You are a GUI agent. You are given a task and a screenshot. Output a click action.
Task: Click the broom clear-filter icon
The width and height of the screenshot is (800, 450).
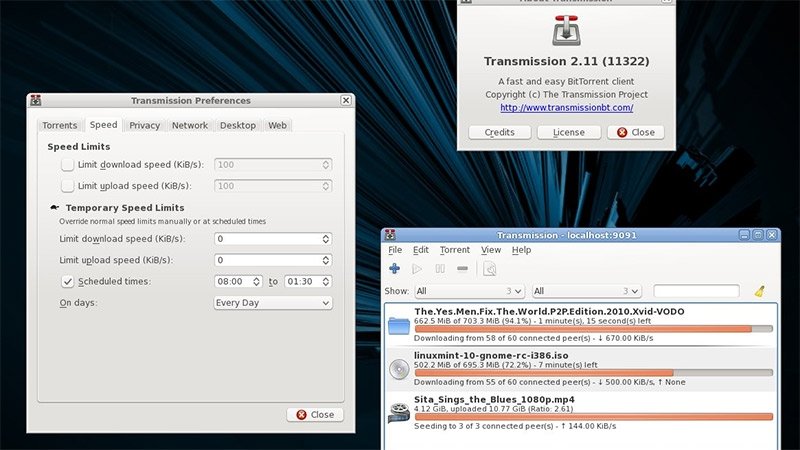coord(760,291)
